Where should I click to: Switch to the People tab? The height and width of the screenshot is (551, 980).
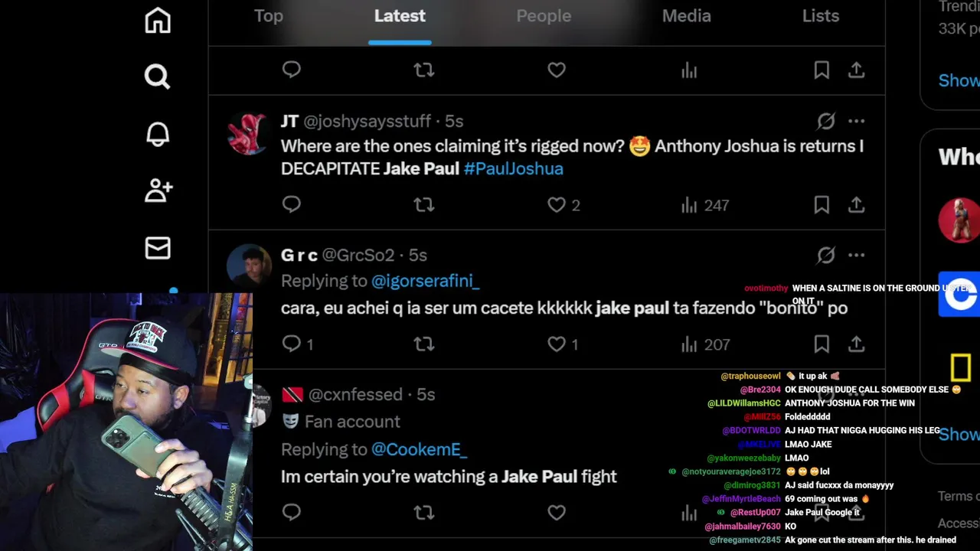[x=544, y=16]
